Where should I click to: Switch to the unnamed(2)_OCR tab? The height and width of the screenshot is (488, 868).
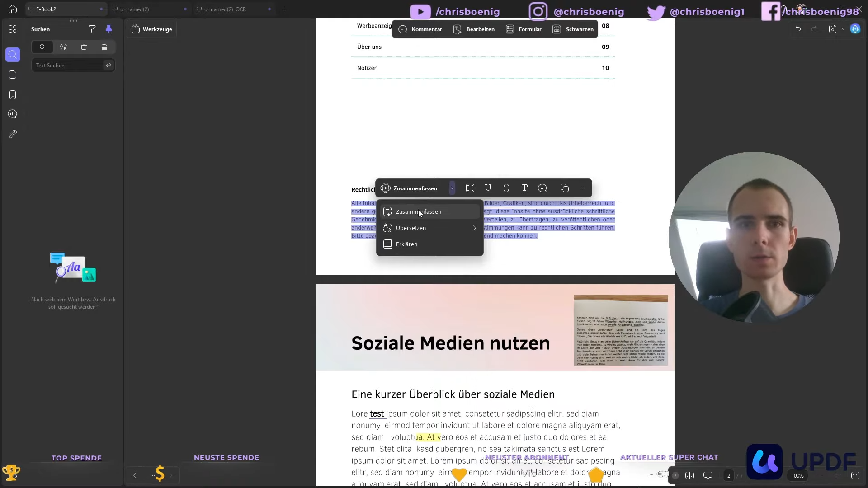pyautogui.click(x=225, y=9)
